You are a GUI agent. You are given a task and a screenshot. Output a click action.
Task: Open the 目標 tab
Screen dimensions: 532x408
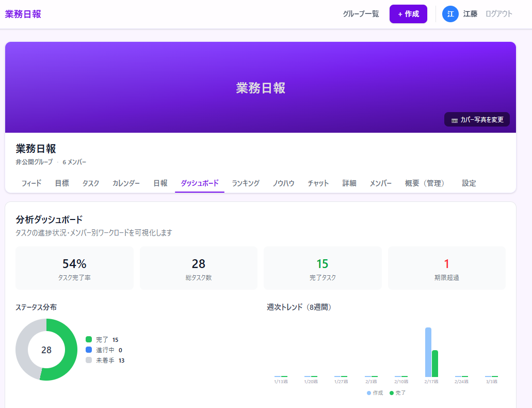[x=62, y=183]
